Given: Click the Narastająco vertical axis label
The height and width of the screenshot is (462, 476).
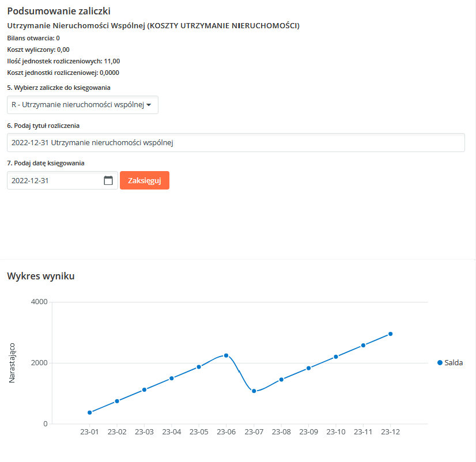Looking at the screenshot, I should (12, 363).
